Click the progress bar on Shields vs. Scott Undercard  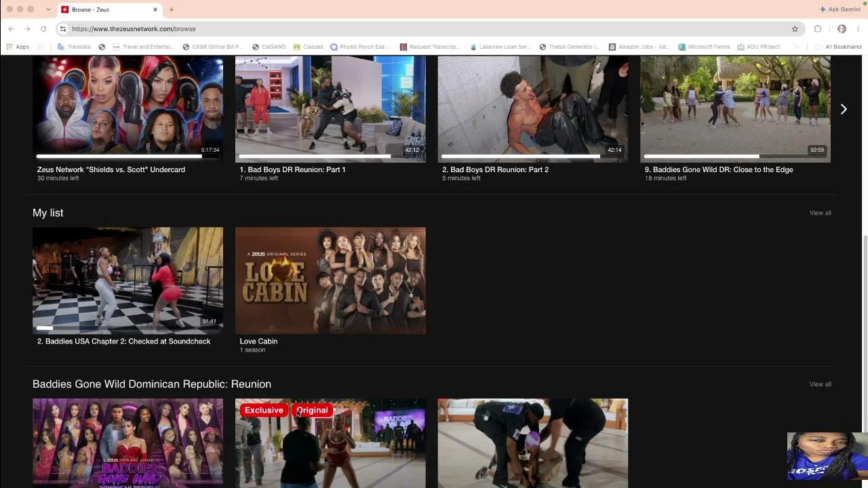pos(127,157)
